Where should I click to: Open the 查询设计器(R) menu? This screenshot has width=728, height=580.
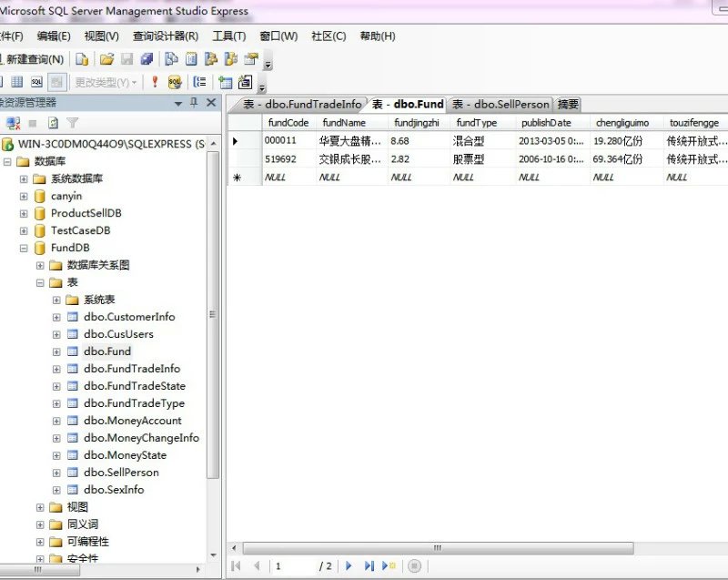[x=166, y=36]
